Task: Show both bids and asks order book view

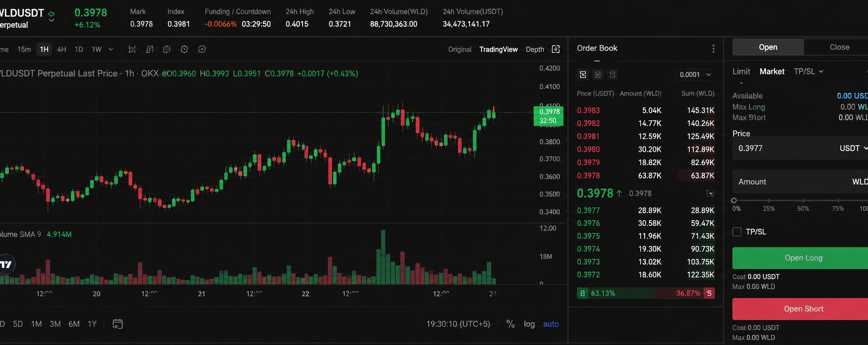Action: coord(583,75)
